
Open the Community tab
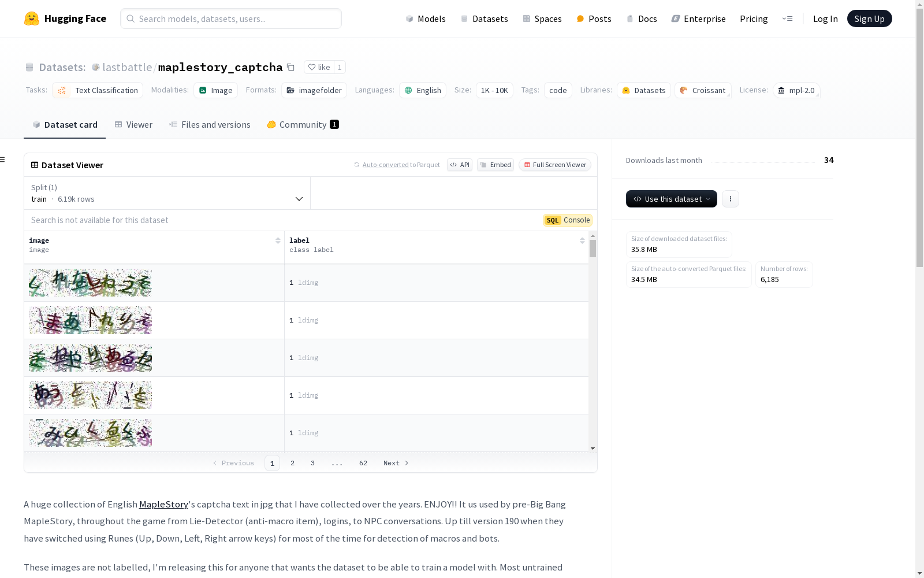tap(303, 124)
